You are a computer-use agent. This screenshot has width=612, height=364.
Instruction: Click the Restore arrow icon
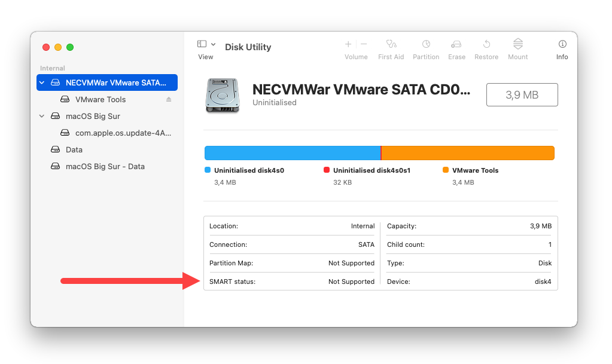(x=486, y=44)
